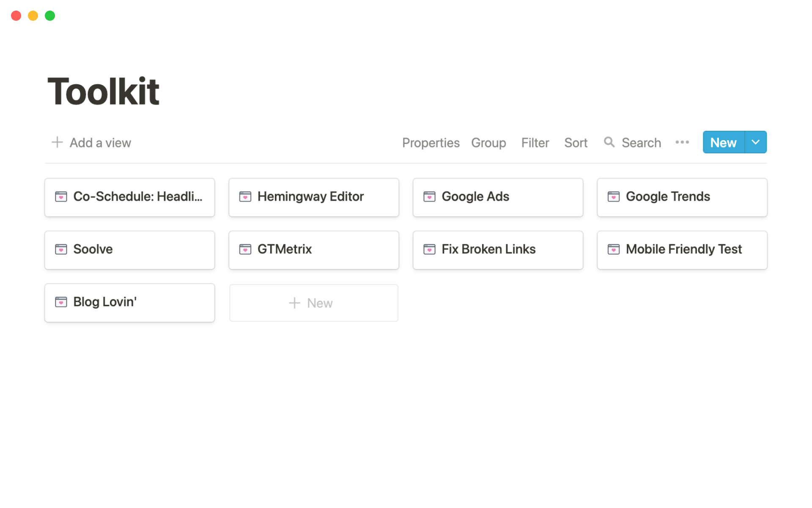This screenshot has height=508, width=812.
Task: Click the Soolve card page icon
Action: coord(61,249)
